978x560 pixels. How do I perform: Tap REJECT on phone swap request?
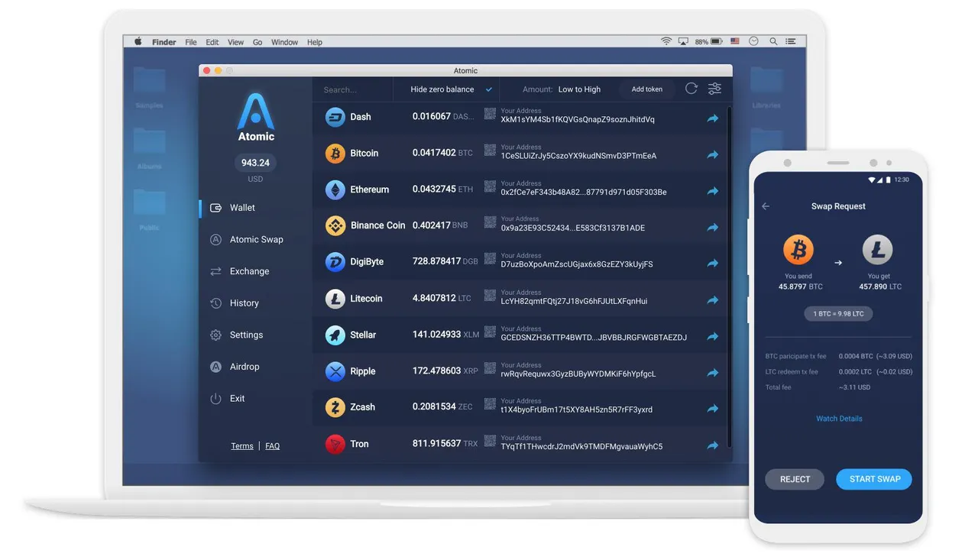pos(795,479)
